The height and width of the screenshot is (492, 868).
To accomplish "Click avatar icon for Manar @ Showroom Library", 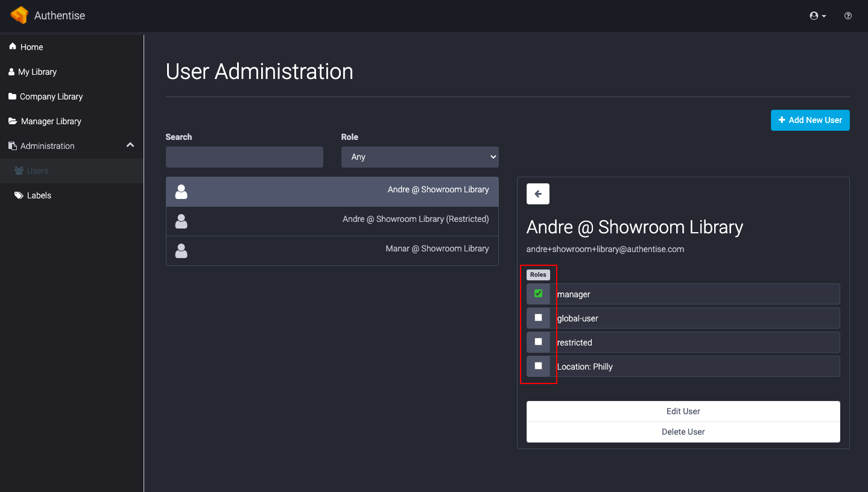I will coord(181,251).
